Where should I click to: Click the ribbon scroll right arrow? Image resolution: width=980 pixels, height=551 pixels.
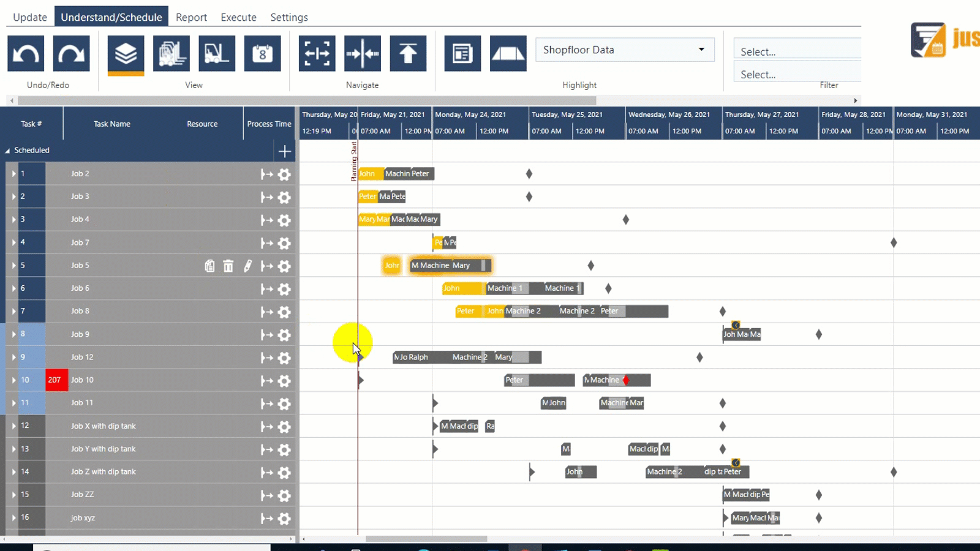point(856,100)
